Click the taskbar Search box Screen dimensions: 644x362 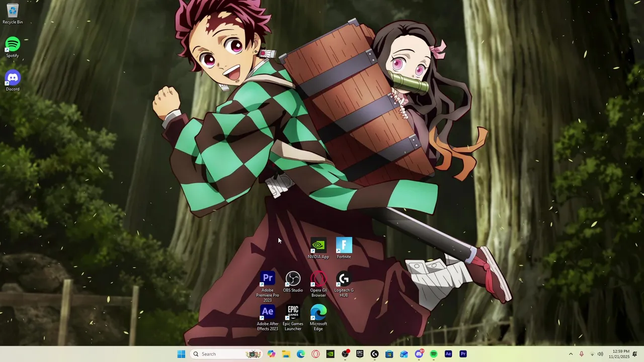click(x=226, y=354)
